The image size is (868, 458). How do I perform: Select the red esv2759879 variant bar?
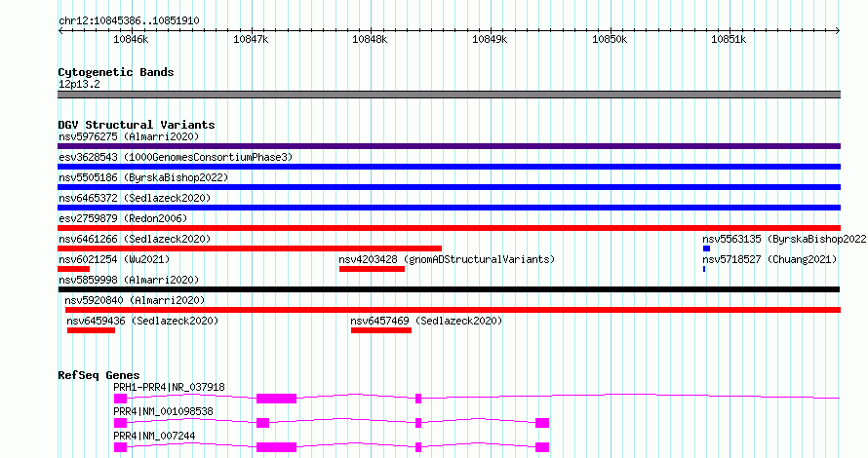[x=449, y=228]
